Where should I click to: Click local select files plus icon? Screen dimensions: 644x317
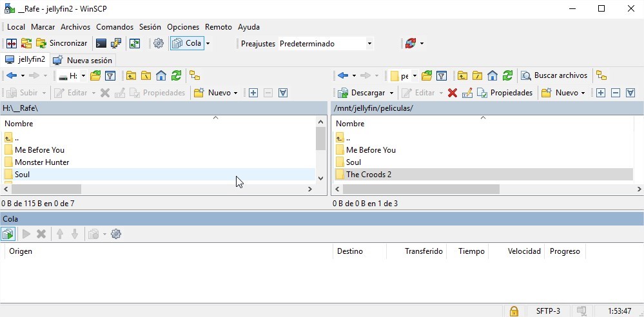coord(253,93)
